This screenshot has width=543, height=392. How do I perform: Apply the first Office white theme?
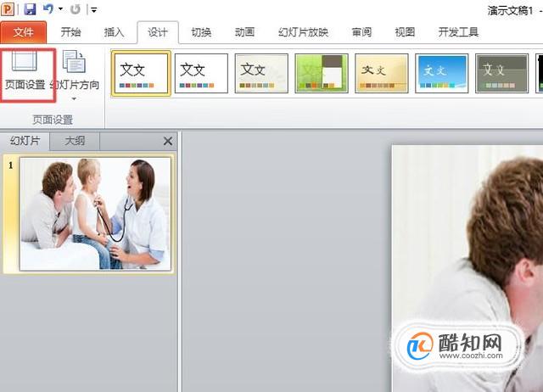click(x=141, y=73)
